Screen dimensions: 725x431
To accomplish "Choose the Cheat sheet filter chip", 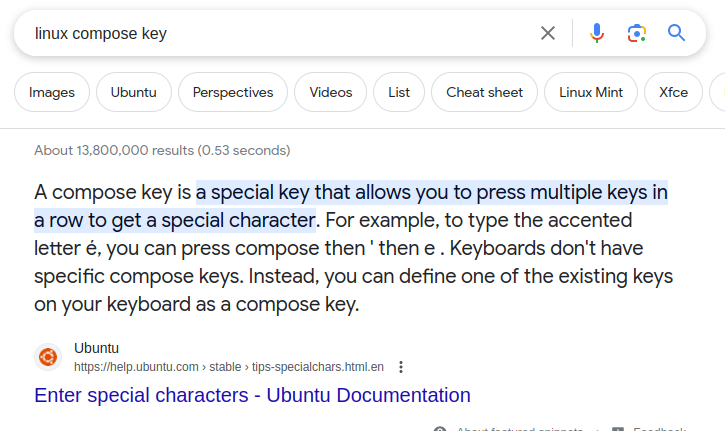I will [x=484, y=92].
